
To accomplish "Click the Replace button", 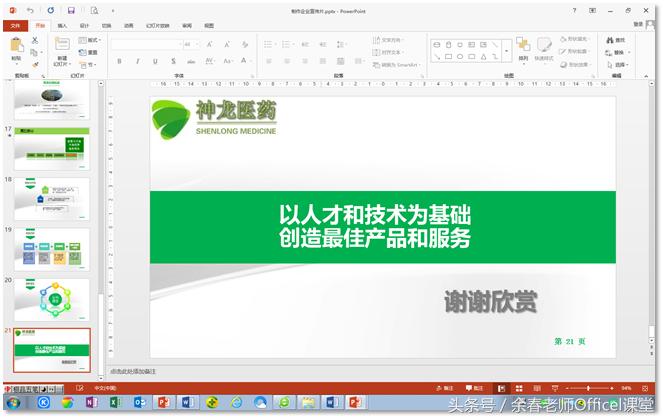I will coord(618,53).
